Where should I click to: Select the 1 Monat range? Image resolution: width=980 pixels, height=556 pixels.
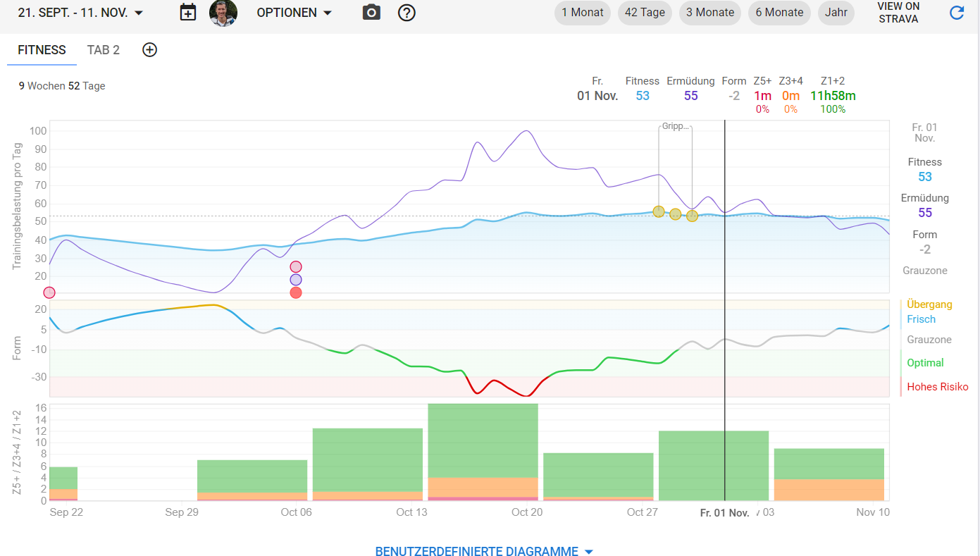point(582,13)
